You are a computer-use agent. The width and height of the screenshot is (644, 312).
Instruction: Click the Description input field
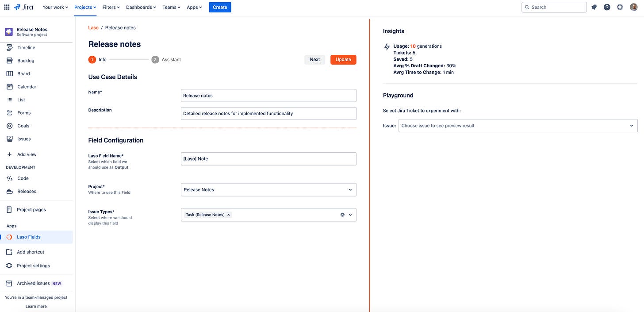(268, 113)
